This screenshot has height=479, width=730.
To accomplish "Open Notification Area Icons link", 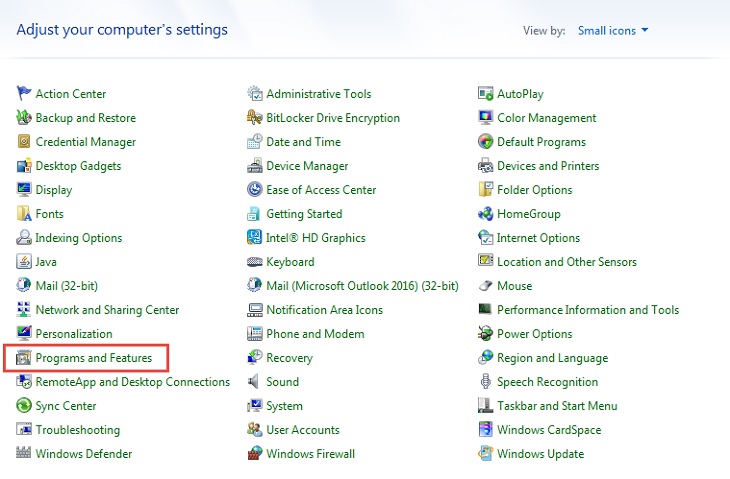I will pos(324,310).
